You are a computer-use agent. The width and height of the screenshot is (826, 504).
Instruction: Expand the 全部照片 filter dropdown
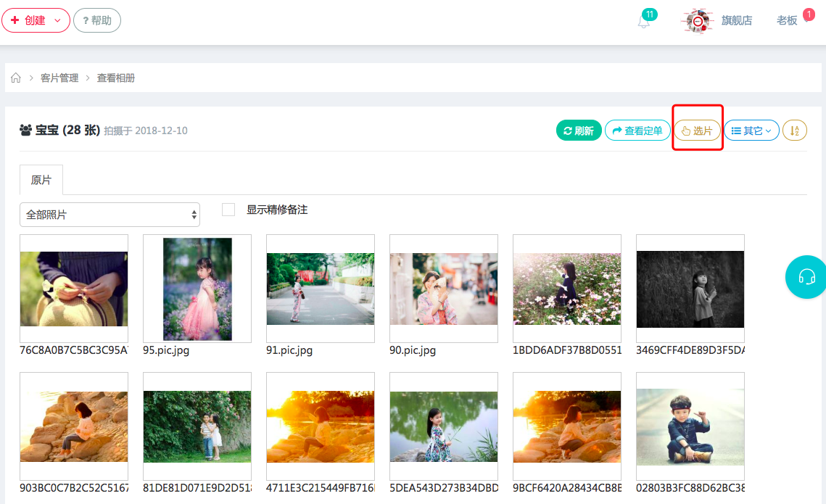tap(110, 215)
